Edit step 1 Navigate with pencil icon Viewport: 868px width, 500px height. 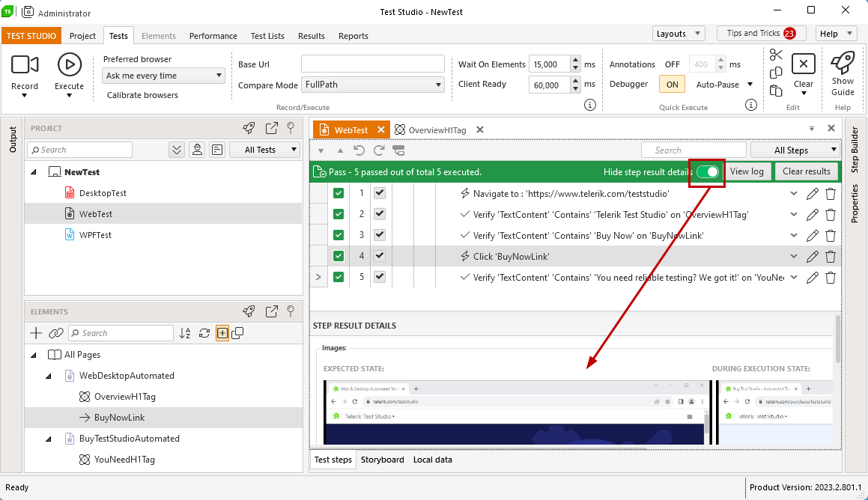tap(812, 194)
